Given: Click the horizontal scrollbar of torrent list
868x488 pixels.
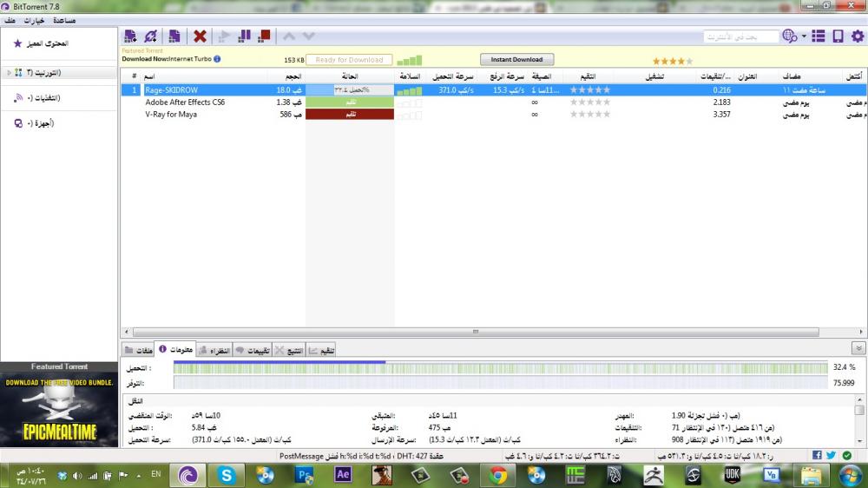Looking at the screenshot, I should pos(475,331).
